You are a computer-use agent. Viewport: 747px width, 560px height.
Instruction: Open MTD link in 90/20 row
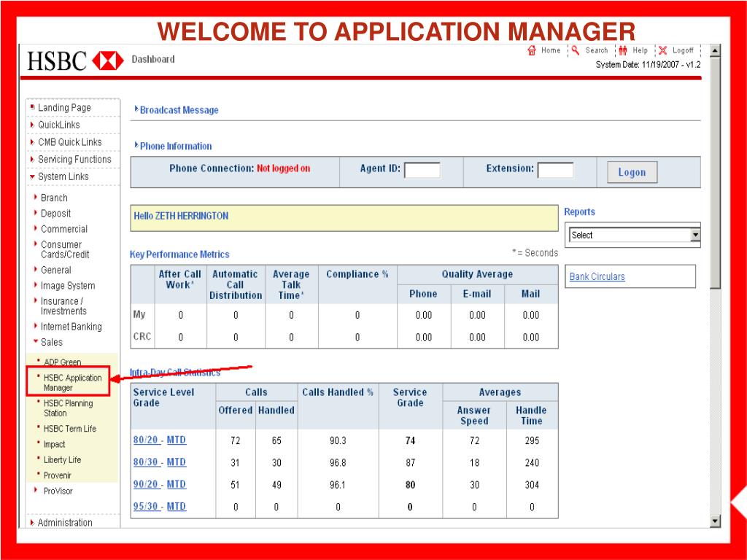tap(177, 484)
